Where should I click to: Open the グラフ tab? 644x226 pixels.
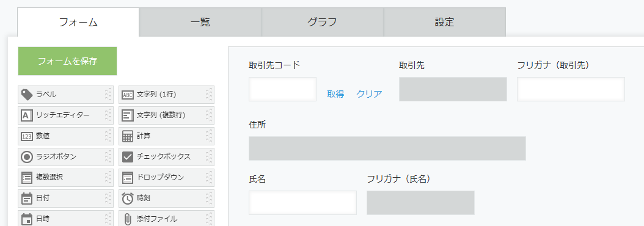tap(323, 22)
